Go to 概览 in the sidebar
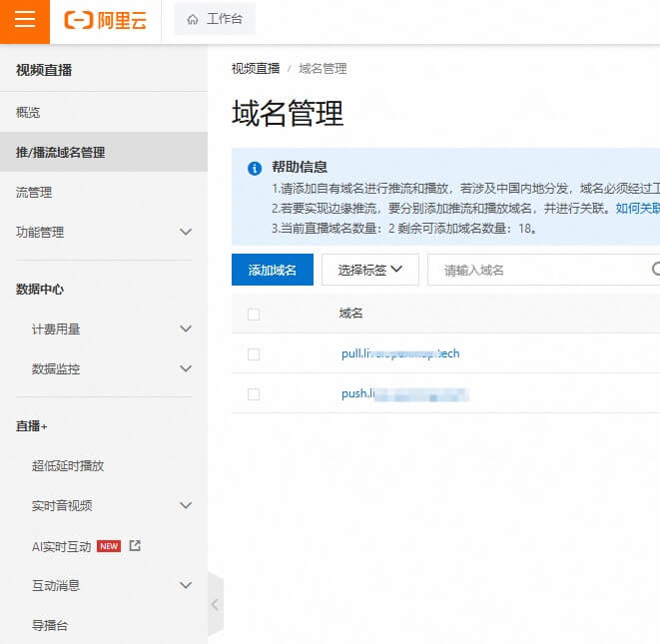The width and height of the screenshot is (660, 644). (28, 113)
